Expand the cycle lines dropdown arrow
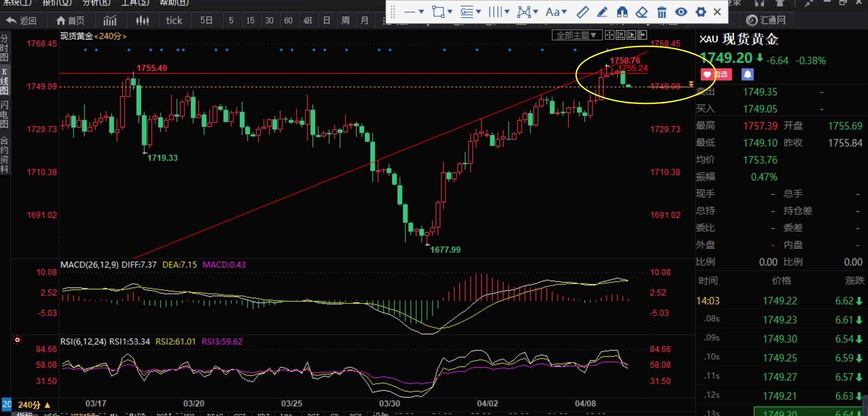Image resolution: width=868 pixels, height=416 pixels. 507,12
